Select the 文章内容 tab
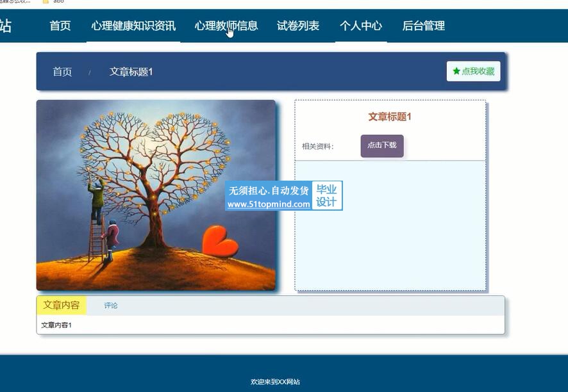 61,305
